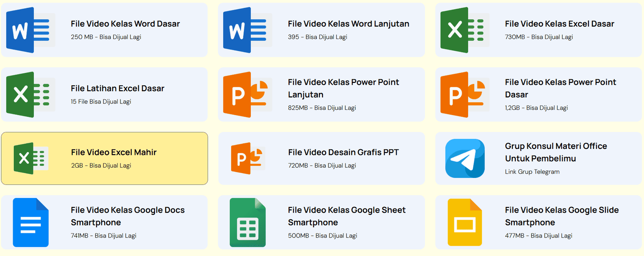Viewport: 644px width, 256px height.
Task: Click Excel icon next to Excel Dasar video
Action: [x=462, y=30]
